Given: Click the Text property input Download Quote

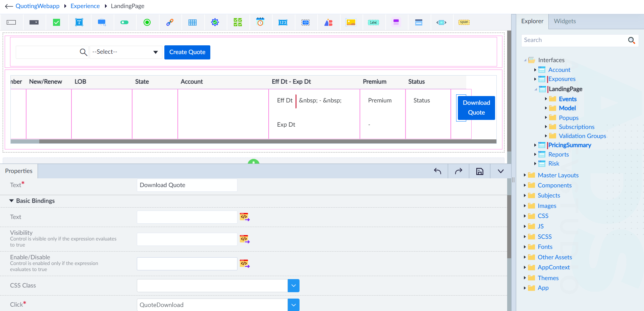Looking at the screenshot, I should pos(187,185).
